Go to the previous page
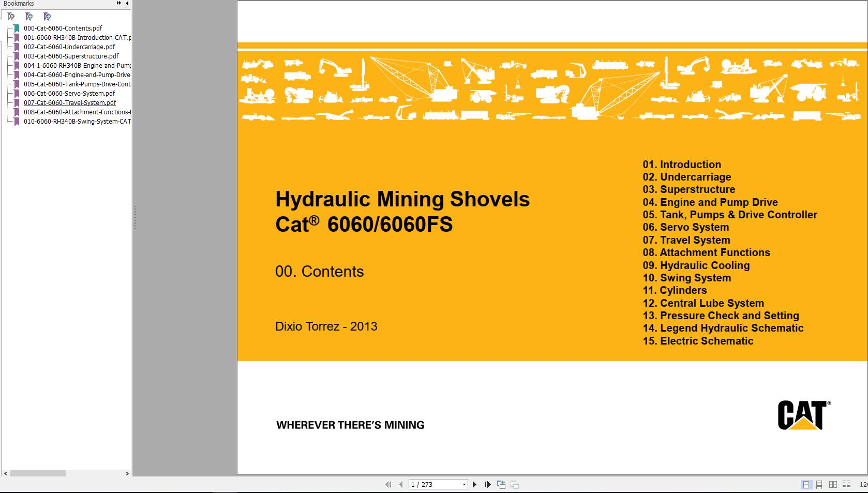This screenshot has width=868, height=493. click(x=402, y=484)
